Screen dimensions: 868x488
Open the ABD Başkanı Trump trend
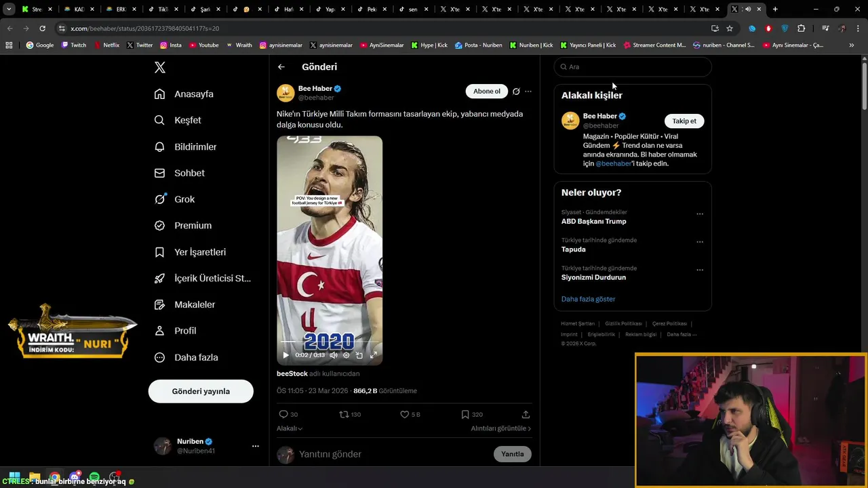coord(593,221)
